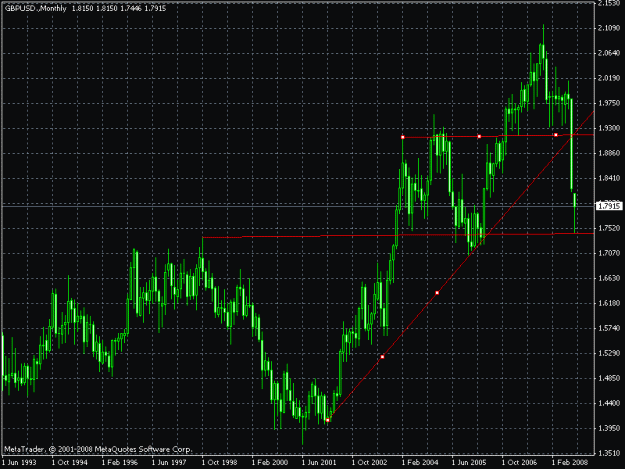This screenshot has height=469, width=625.
Task: Click the 1 Feb 2004 date label
Action: click(x=420, y=463)
